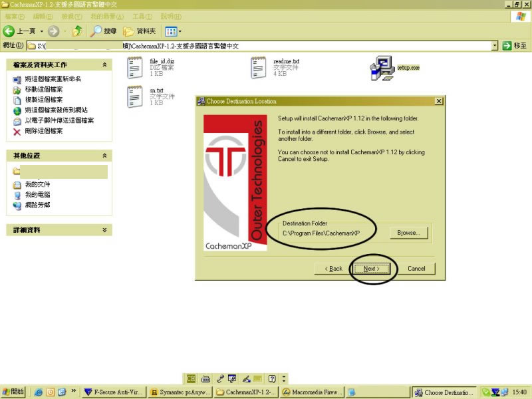Expand the Details panel in sidebar
Image resolution: width=532 pixels, height=399 pixels.
click(104, 229)
